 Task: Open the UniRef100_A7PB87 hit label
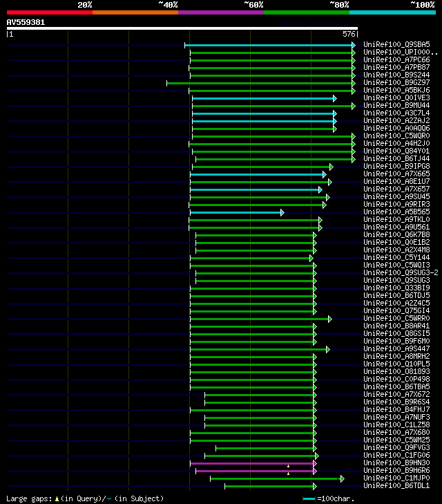(x=396, y=68)
